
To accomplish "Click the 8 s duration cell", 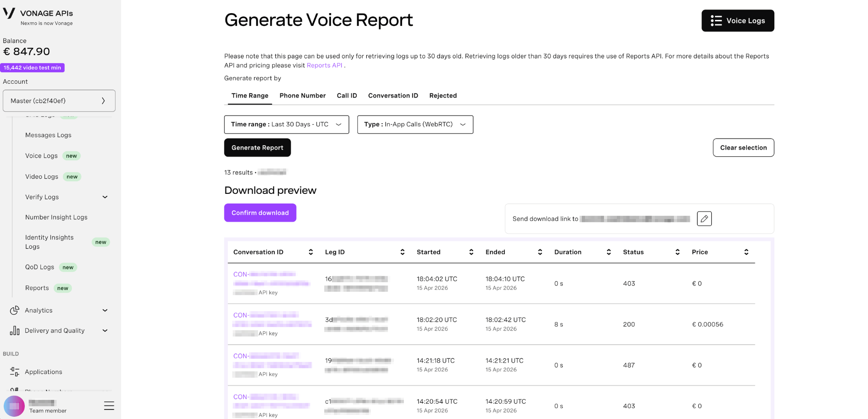I will coord(558,324).
